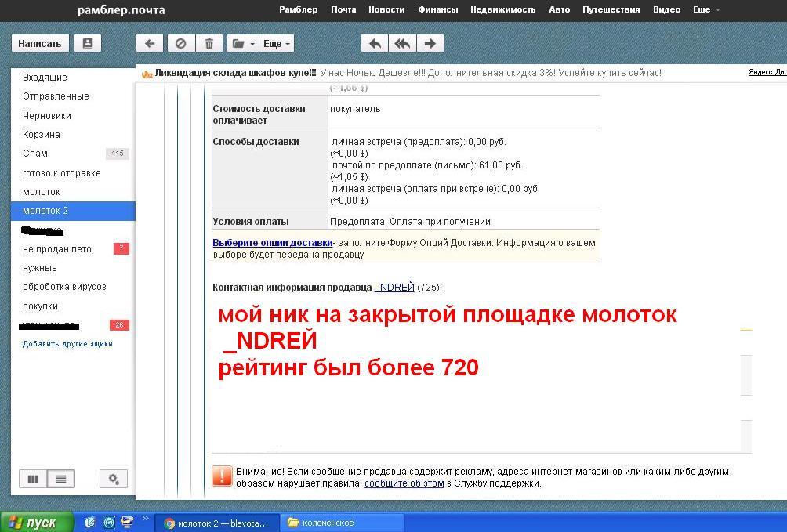787x532 pixels.
Task: Switch to the three-column view layout
Action: [33, 479]
